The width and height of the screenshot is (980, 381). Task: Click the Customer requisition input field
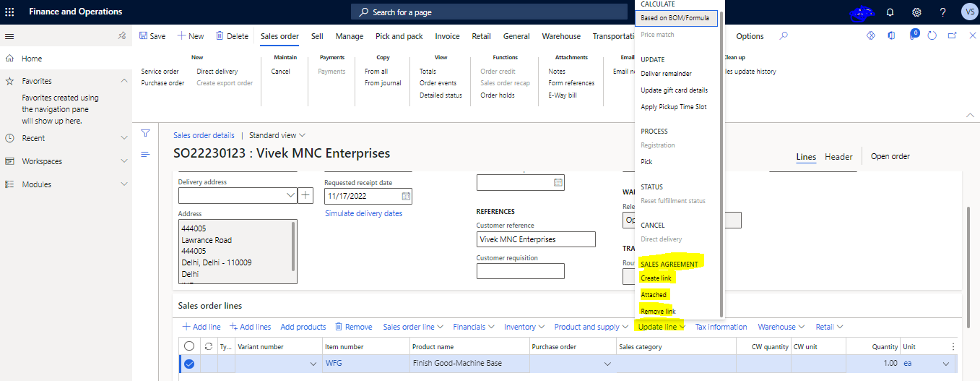click(520, 271)
